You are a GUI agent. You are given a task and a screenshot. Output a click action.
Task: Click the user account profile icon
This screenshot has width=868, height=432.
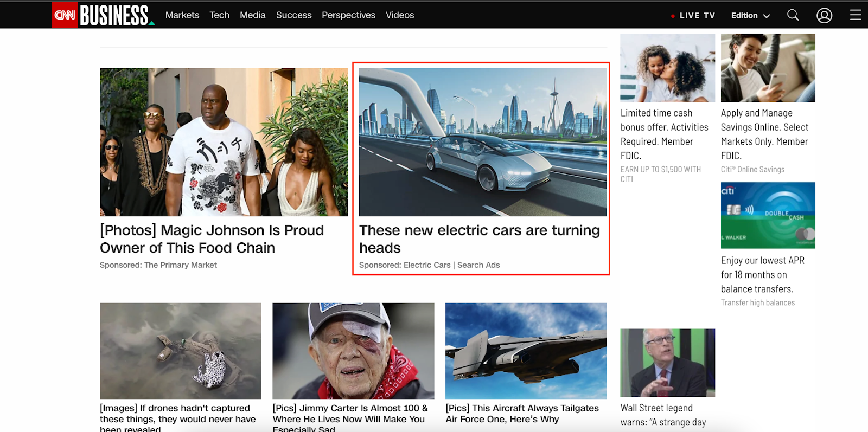pos(824,16)
